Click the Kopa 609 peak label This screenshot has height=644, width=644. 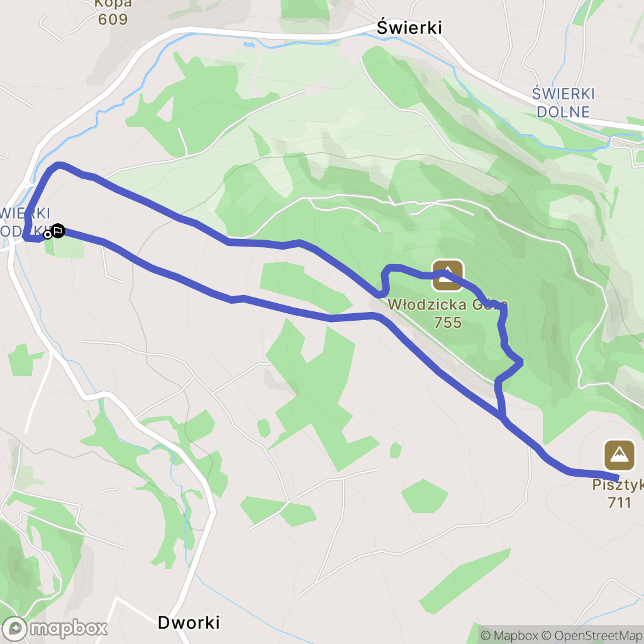click(x=113, y=13)
